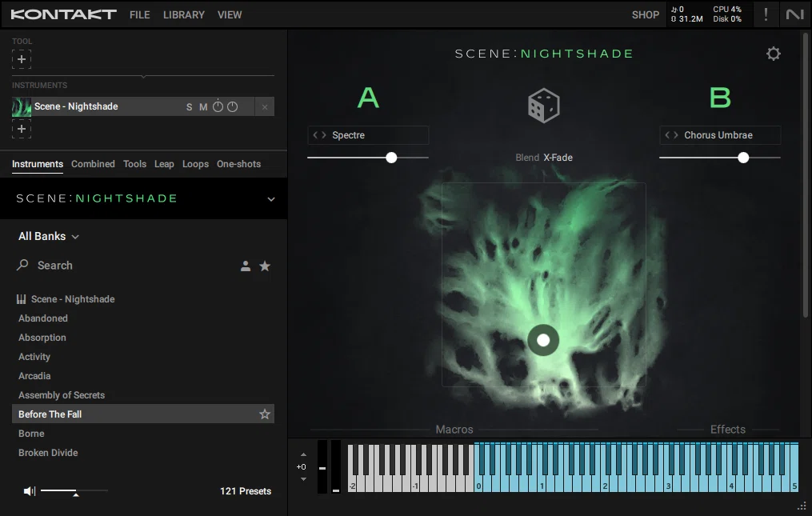812x516 pixels.
Task: Click the pitch bend wheel strip
Action: 322,466
